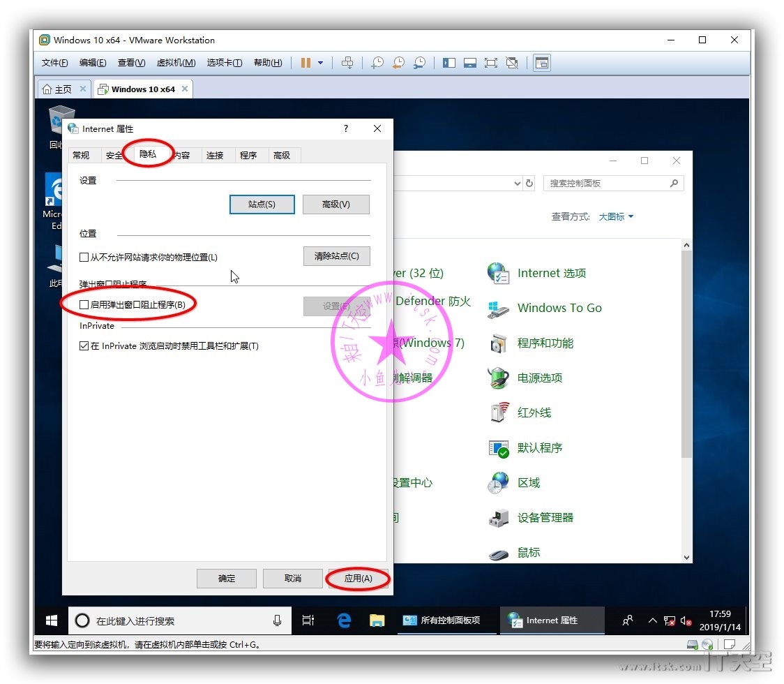784x684 pixels.
Task: Check 从不允许网站请求你的物理位置 checkbox
Action: click(84, 257)
